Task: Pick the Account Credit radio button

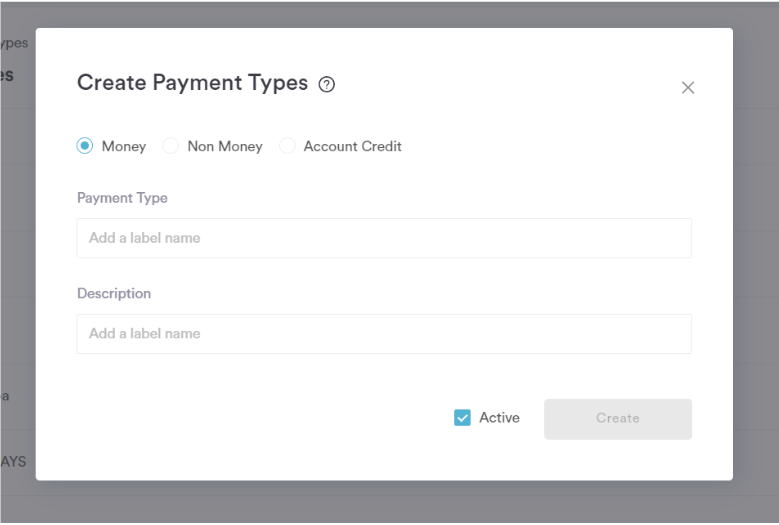Action: 287,146
